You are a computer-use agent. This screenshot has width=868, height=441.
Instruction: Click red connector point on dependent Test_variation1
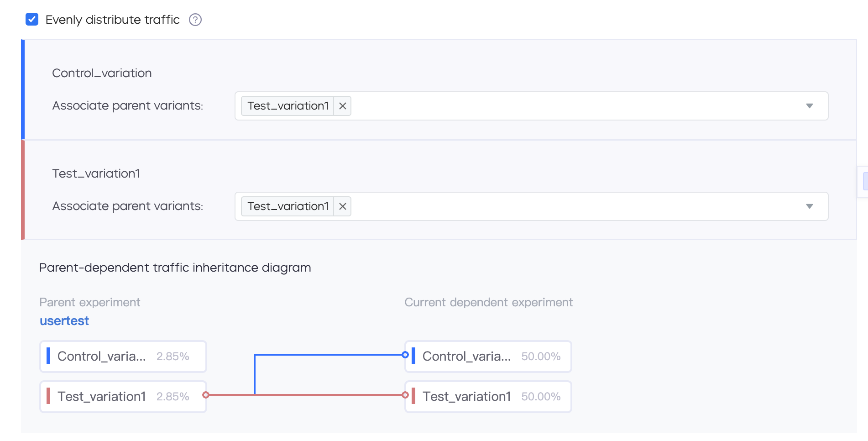point(405,395)
